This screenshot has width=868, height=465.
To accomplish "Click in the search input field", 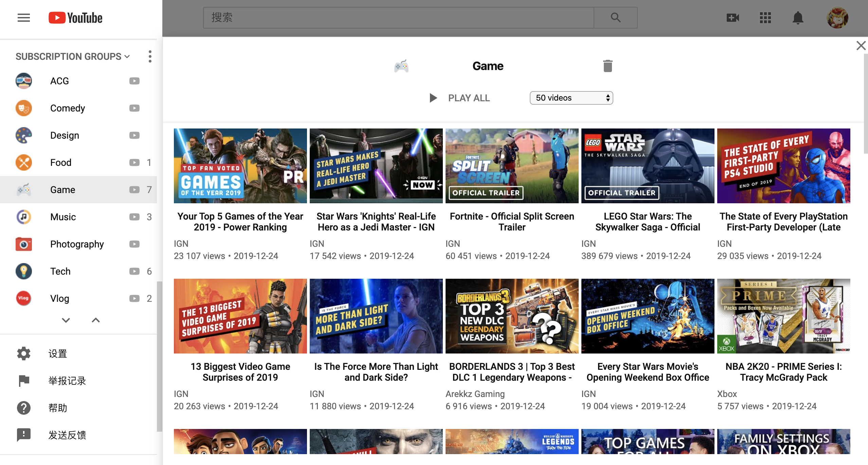I will point(399,18).
